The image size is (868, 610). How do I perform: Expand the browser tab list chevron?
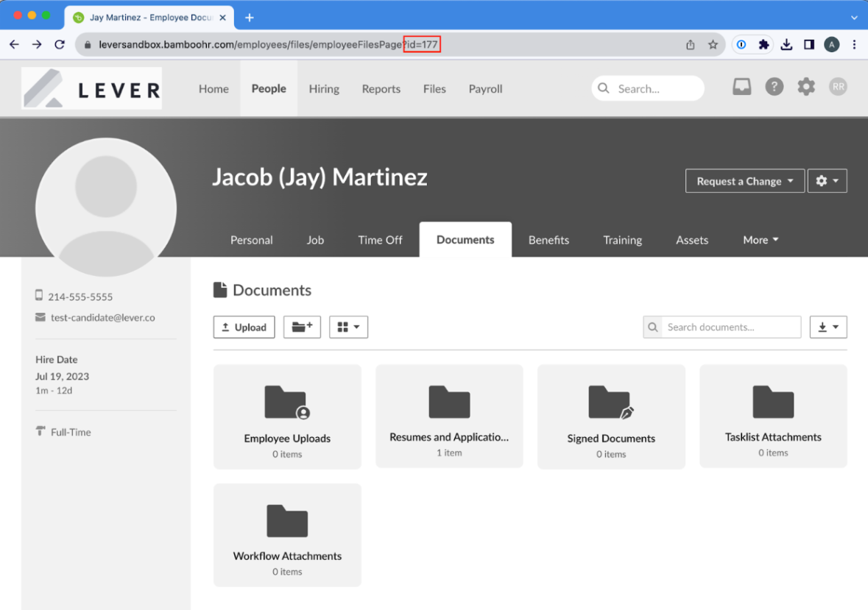click(854, 18)
